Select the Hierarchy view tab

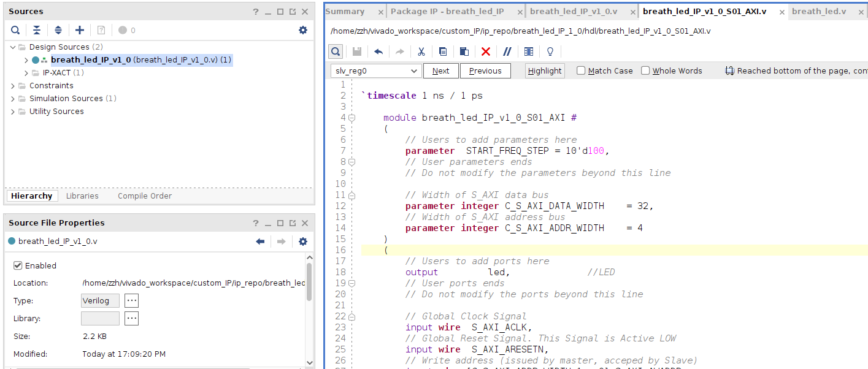pos(31,196)
